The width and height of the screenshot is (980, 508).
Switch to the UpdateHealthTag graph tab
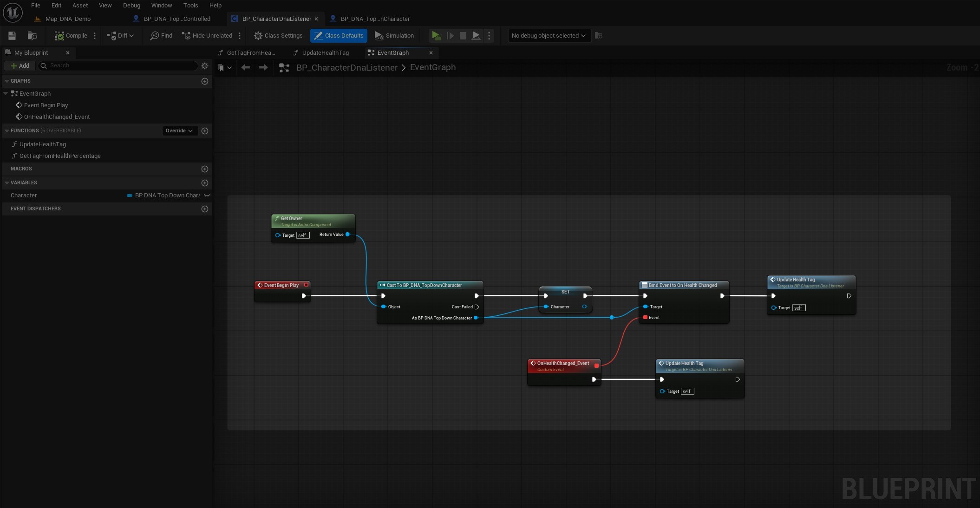325,53
